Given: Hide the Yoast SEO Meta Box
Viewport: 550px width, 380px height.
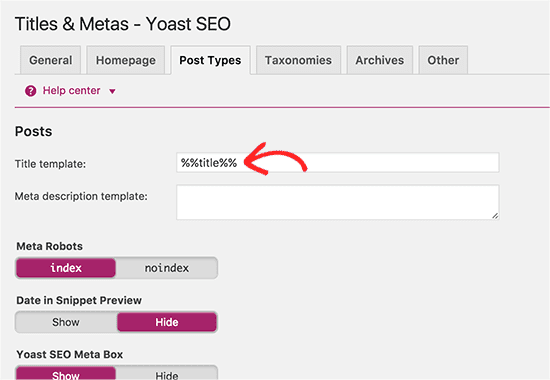Looking at the screenshot, I should (x=167, y=374).
